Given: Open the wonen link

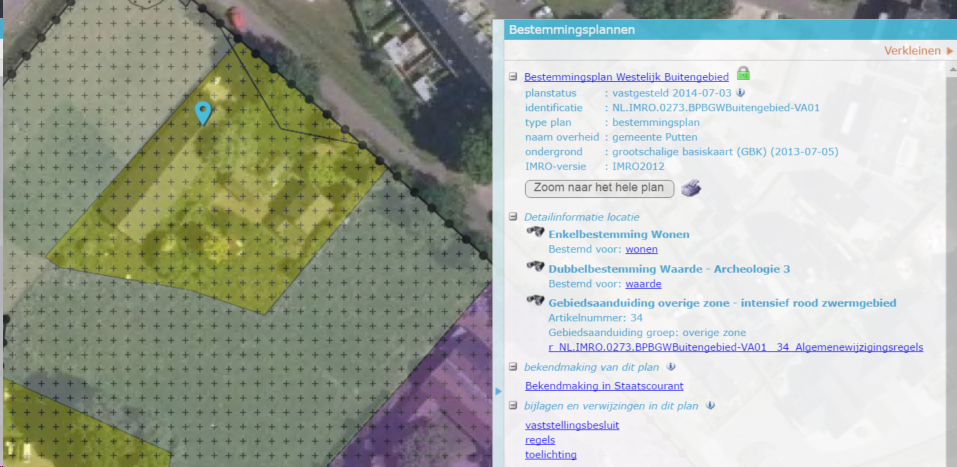Looking at the screenshot, I should 641,249.
